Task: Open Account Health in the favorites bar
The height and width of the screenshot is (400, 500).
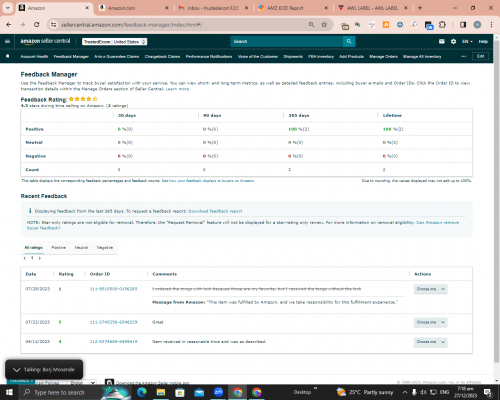Action: [x=34, y=57]
